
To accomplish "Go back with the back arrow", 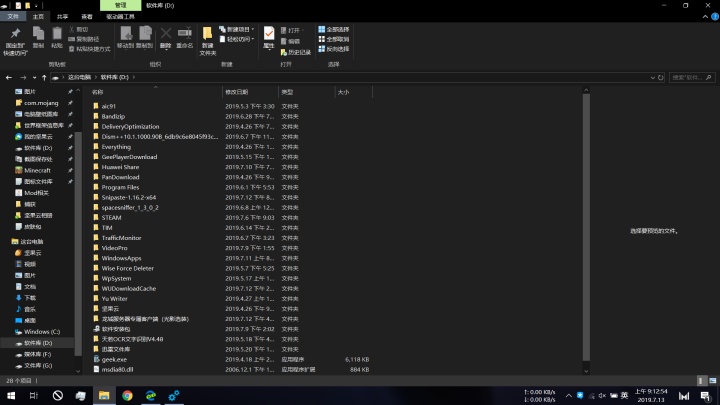I will point(9,78).
